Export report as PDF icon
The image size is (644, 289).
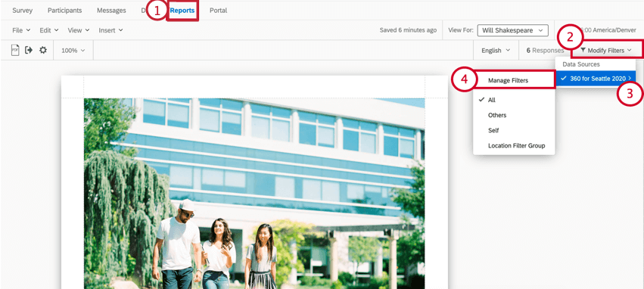point(15,50)
